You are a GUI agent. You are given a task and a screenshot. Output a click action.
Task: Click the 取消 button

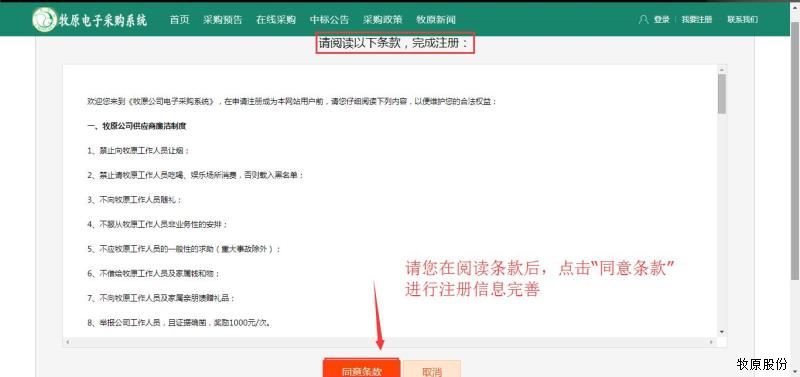(432, 369)
